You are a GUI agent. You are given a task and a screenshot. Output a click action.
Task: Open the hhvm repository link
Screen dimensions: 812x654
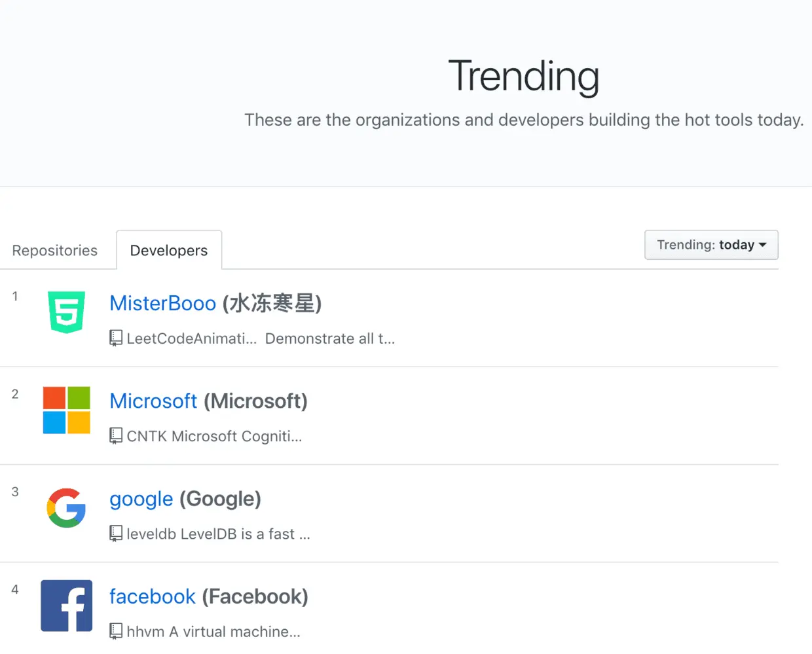(x=145, y=631)
